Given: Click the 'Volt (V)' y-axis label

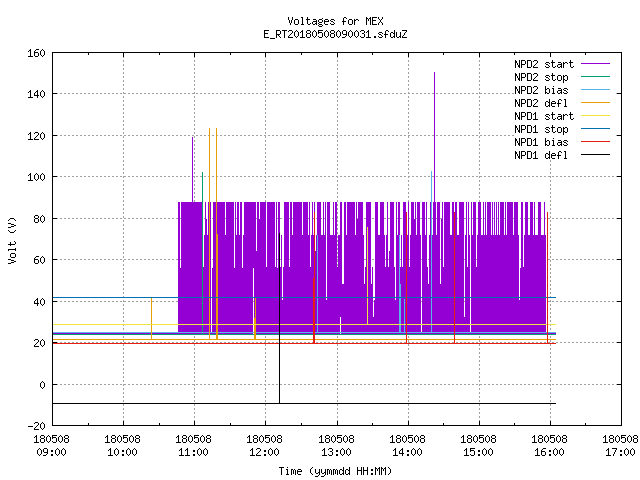Looking at the screenshot, I should (x=12, y=240).
